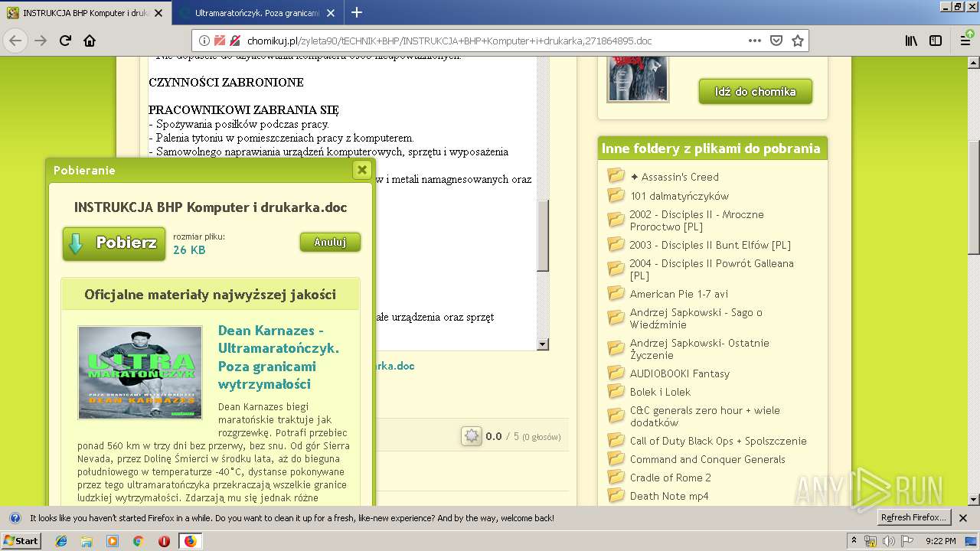Click the rating star icon beside 0.0
The image size is (980, 551).
[472, 436]
